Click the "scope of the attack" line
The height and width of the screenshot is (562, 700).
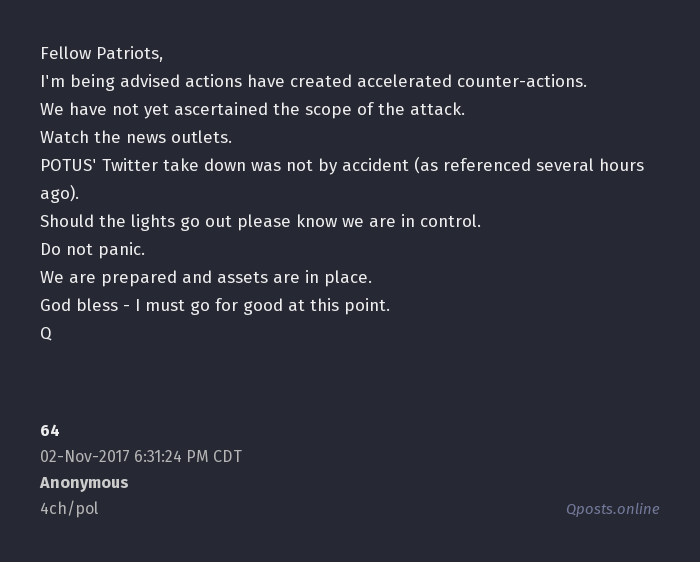[252, 109]
